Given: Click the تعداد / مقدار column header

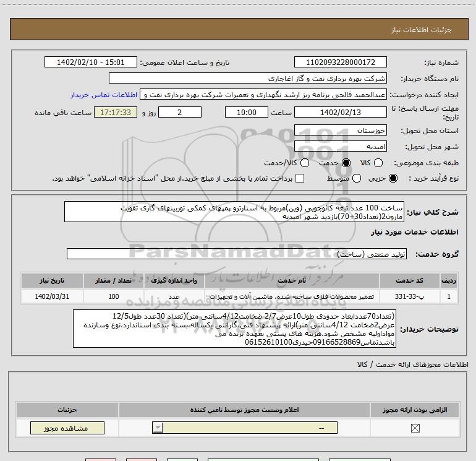Looking at the screenshot, I should point(113,280).
